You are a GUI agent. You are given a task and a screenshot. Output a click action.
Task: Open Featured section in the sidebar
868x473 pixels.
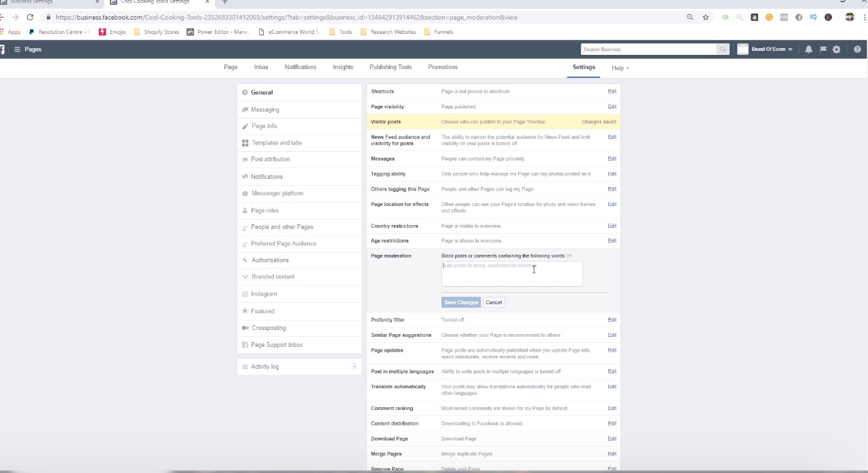[299, 311]
